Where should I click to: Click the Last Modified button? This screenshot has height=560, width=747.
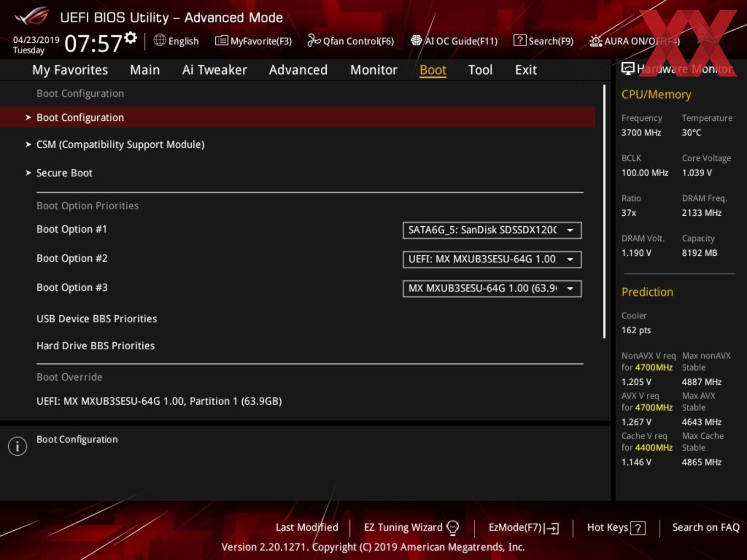(x=307, y=528)
